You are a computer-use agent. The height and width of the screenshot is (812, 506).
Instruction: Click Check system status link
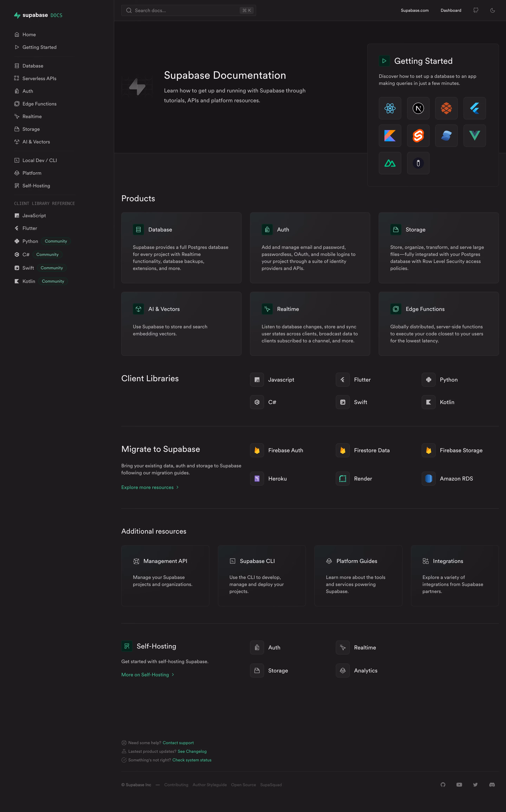[x=192, y=760]
